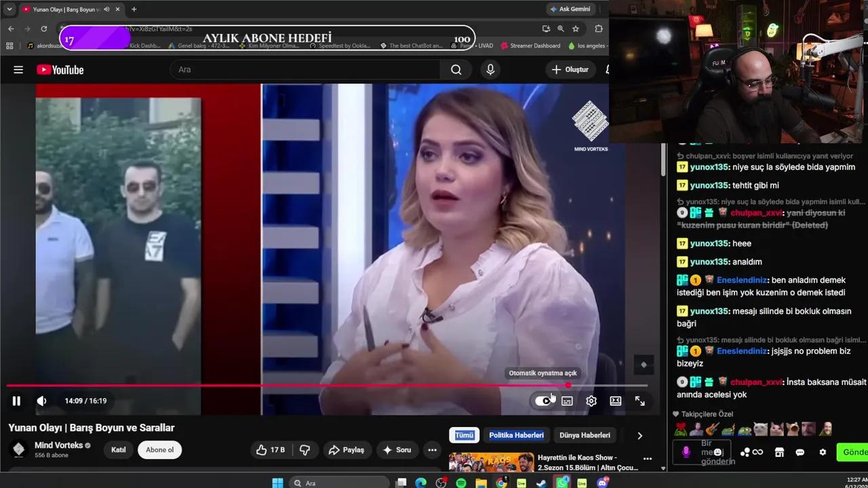The height and width of the screenshot is (488, 868).
Task: Pick the guitar emote in chat
Action: 712,429
